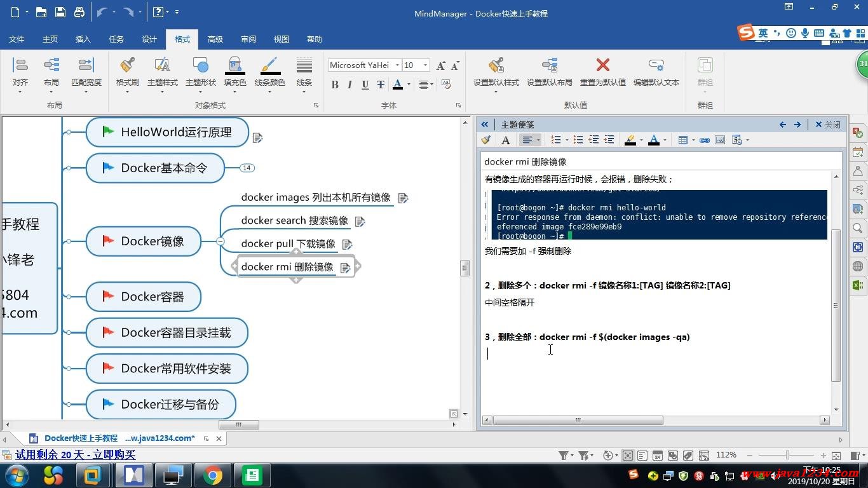Select the Docker迁移与备份 topic

161,404
